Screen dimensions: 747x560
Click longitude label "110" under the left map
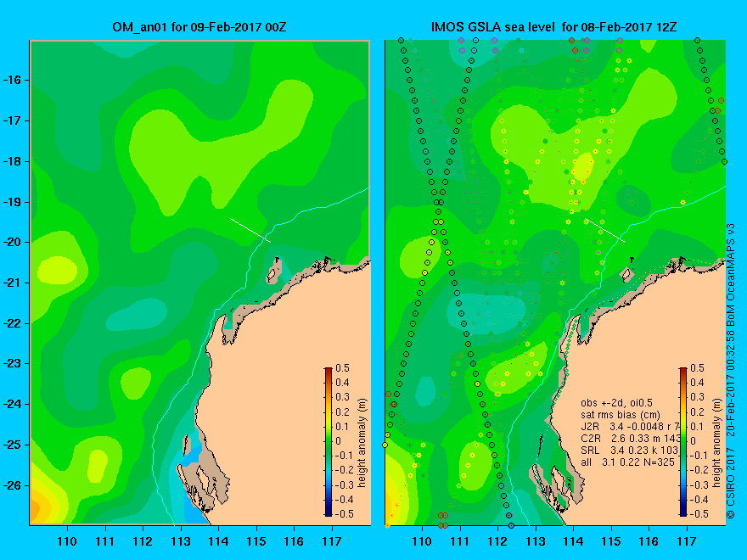(x=67, y=541)
